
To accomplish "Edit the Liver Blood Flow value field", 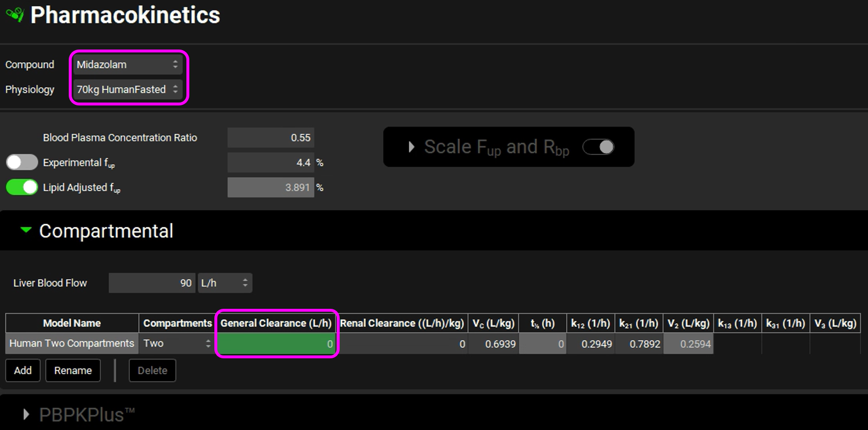I will pos(152,283).
